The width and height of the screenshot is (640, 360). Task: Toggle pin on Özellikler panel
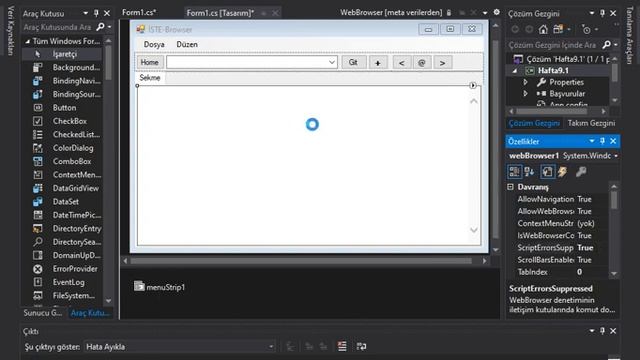[x=602, y=141]
